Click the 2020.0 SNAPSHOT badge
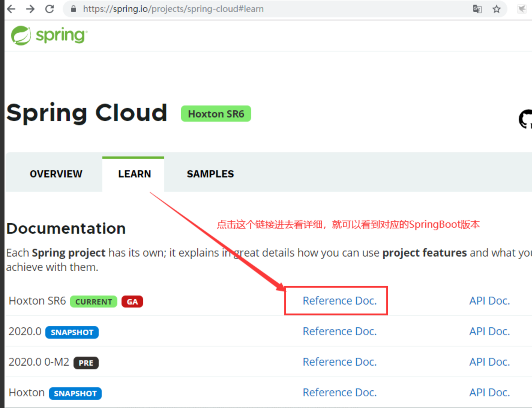Screen dimensions: 532x408 click(72, 332)
